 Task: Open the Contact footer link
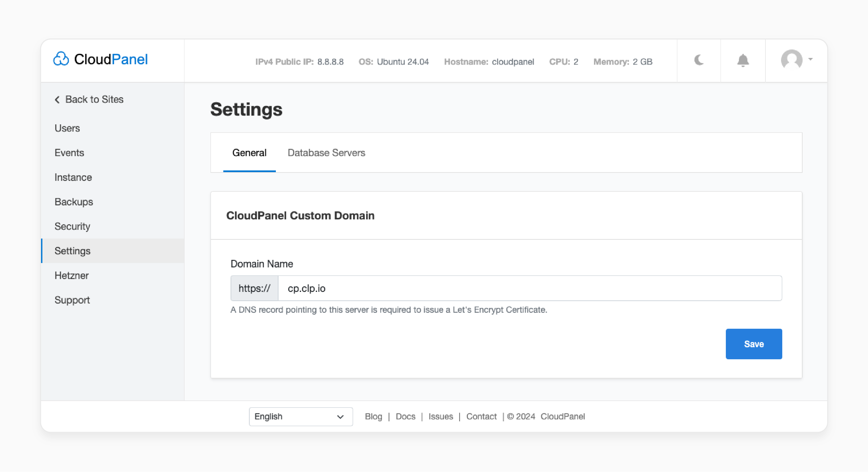coord(481,416)
